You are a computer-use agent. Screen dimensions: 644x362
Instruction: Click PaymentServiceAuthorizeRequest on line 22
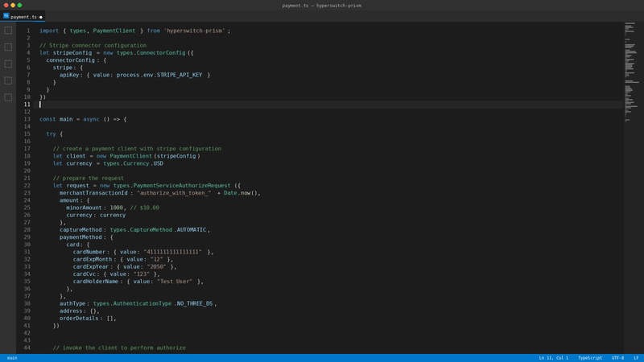click(x=182, y=186)
